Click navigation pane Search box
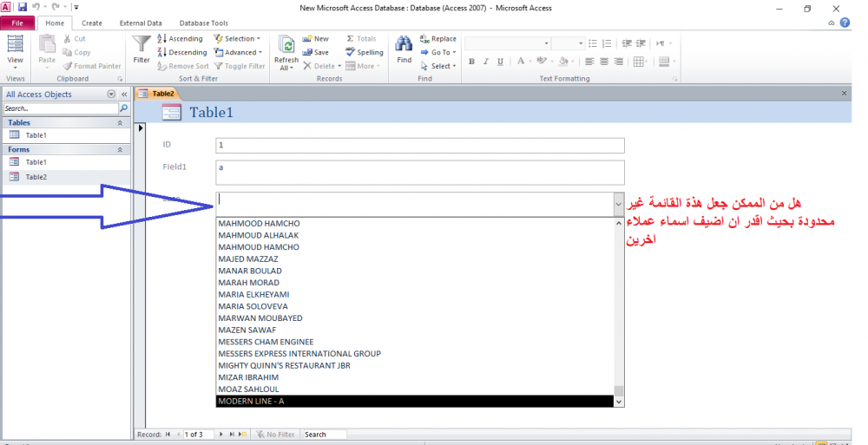868x445 pixels. click(61, 108)
